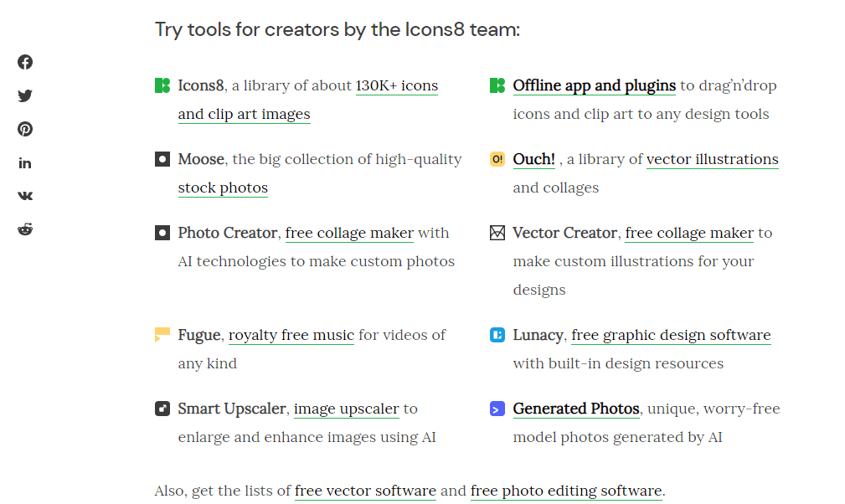
Task: Click the green Icons8 logo icon beside Icons8
Action: tap(162, 85)
